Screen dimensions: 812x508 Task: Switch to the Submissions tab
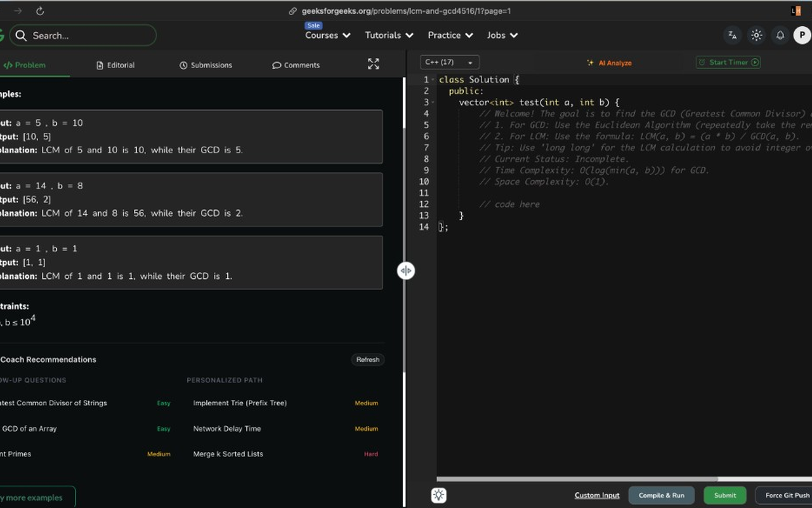click(206, 65)
